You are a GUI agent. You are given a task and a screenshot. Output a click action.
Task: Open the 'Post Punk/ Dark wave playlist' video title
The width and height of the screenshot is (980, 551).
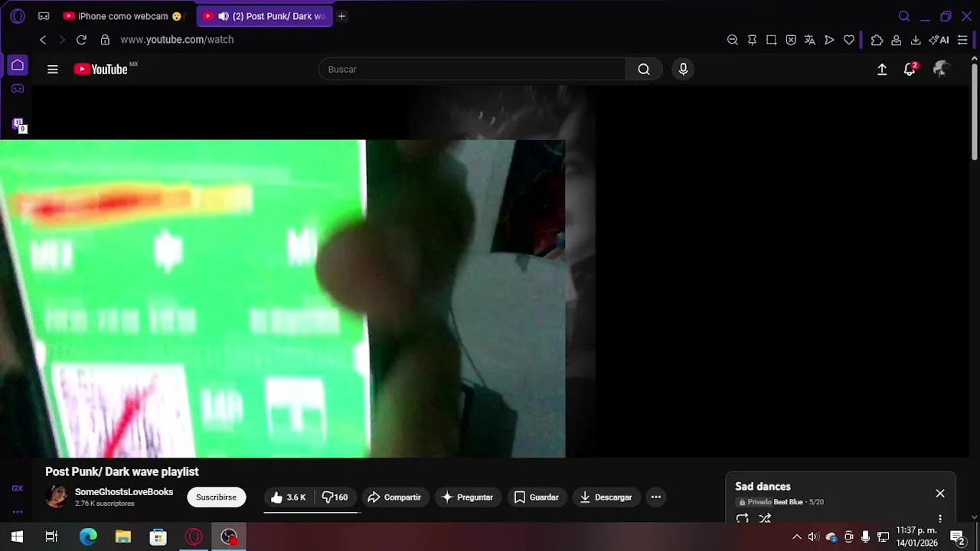tap(122, 472)
